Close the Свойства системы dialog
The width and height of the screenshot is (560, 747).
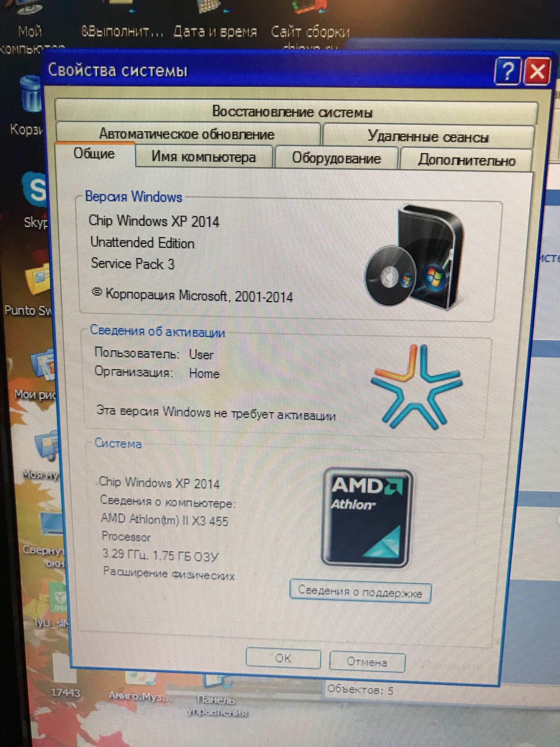537,72
